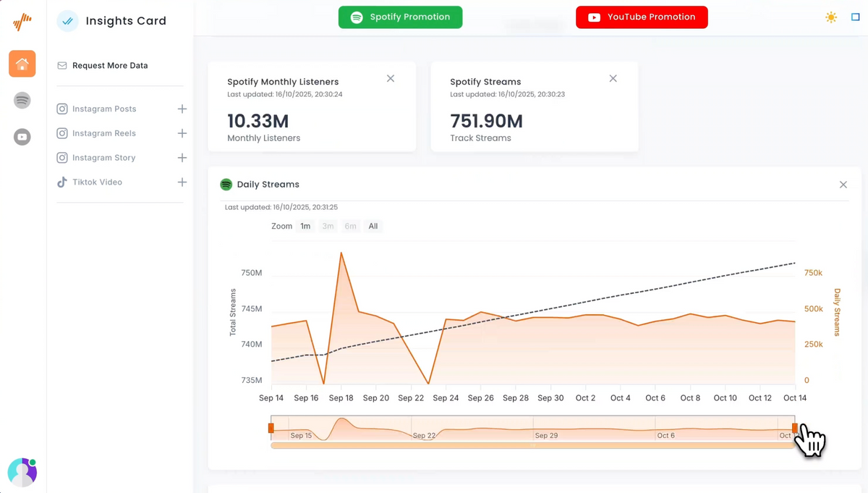Expand Instagram Story with plus icon

182,158
